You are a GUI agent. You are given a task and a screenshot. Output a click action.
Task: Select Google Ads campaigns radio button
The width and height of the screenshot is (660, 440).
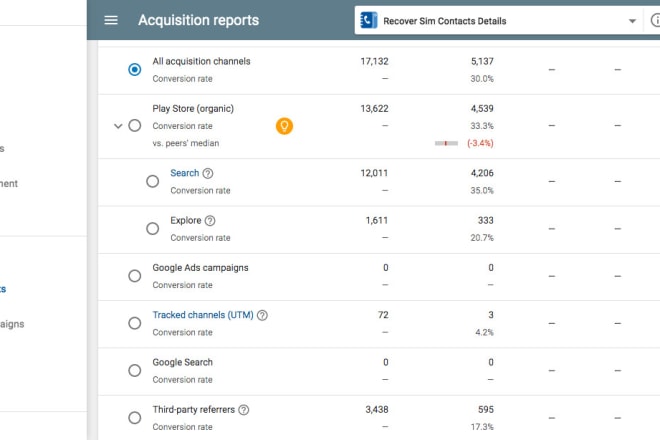pos(135,276)
